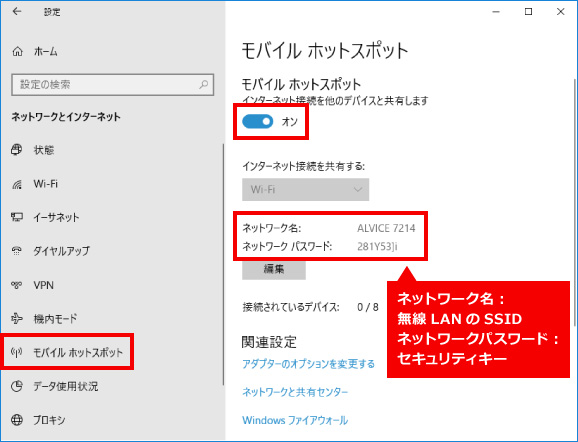Viewport: 578px width, 442px height.
Task: Open the Home (ホーム) page
Action: point(35,52)
